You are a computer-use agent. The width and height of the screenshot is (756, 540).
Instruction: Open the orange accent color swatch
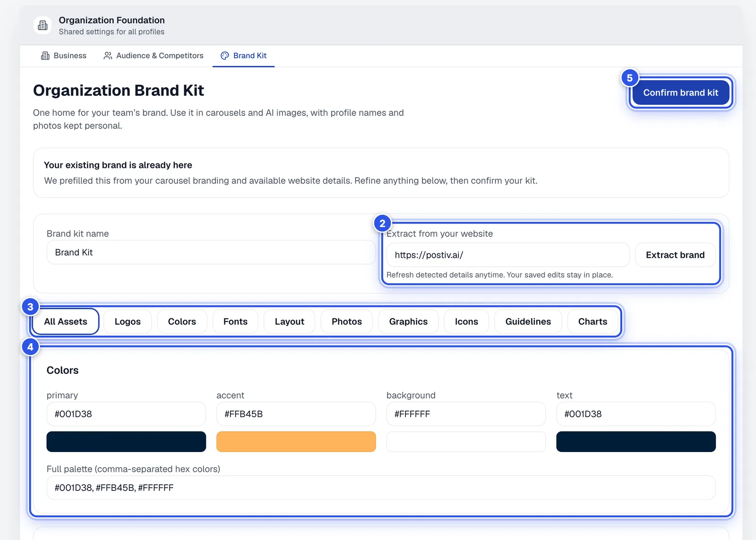click(296, 442)
